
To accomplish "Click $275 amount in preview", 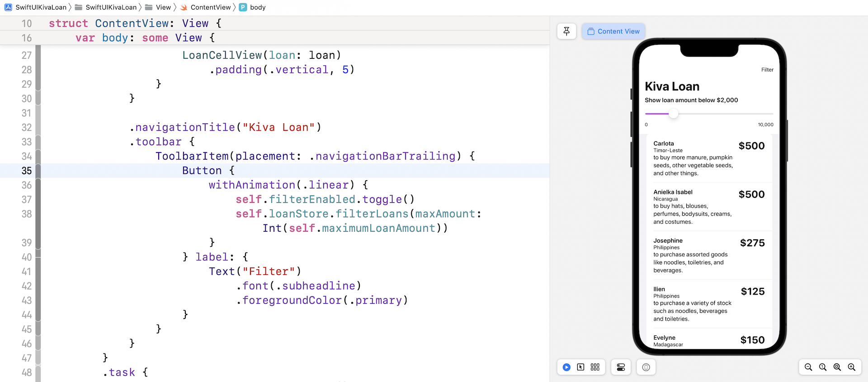I will coord(752,243).
